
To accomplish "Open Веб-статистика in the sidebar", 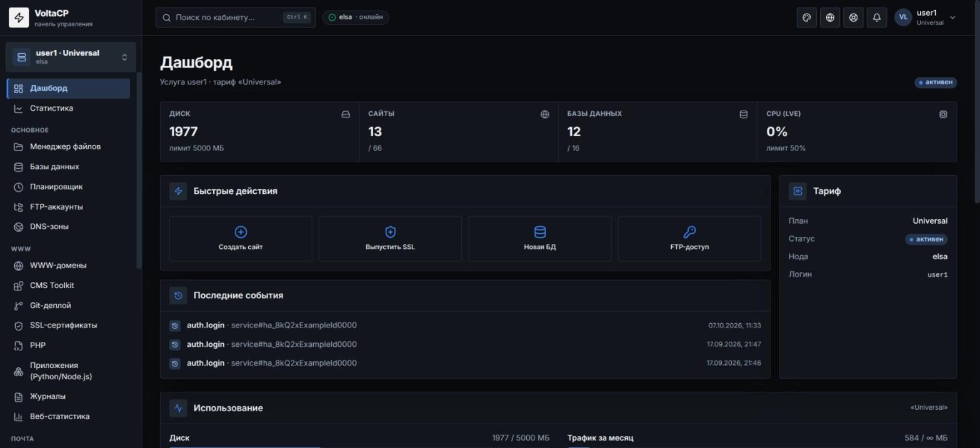I will coord(69,417).
